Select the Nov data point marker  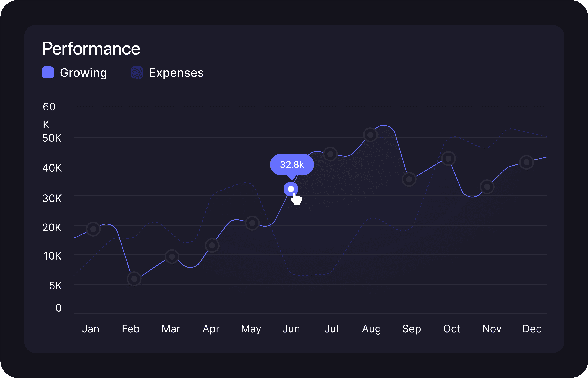click(x=487, y=187)
